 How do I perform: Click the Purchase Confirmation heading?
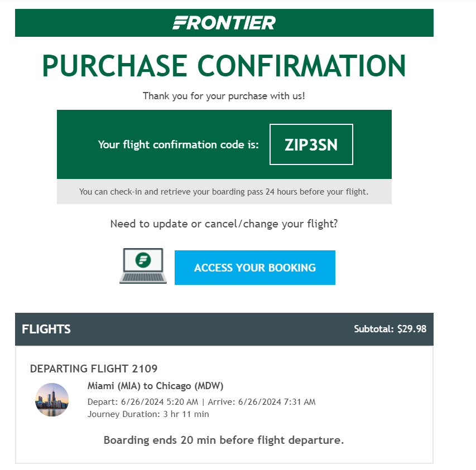[224, 66]
